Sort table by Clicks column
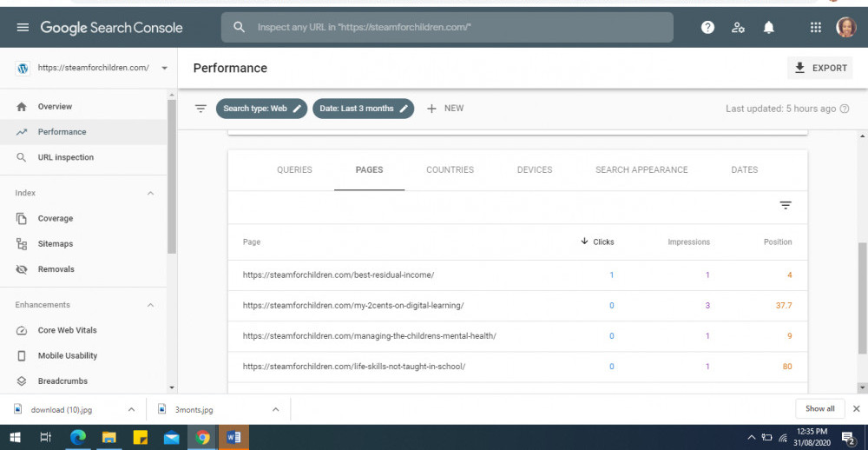This screenshot has width=868, height=450. pos(597,242)
